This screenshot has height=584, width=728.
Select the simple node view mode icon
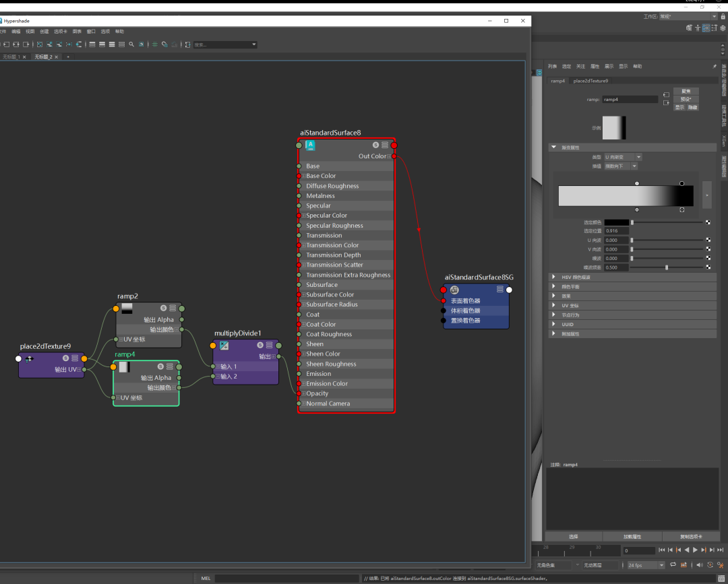[x=92, y=44]
